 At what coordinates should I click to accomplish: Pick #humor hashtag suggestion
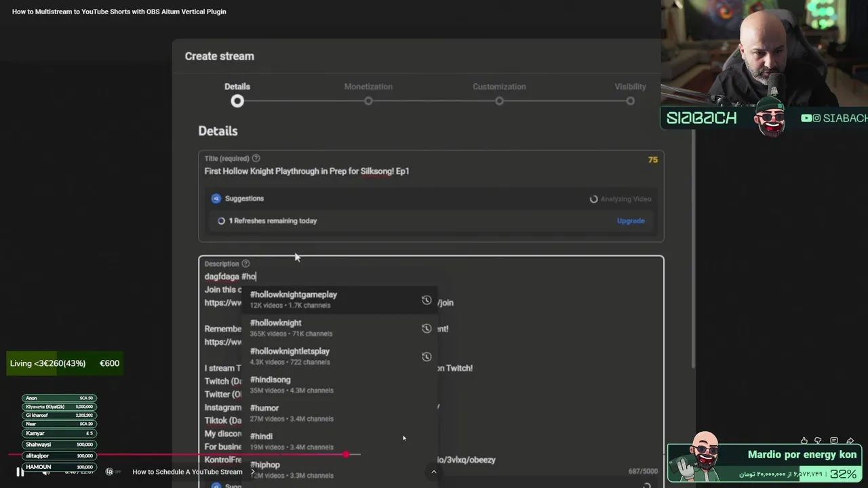264,409
